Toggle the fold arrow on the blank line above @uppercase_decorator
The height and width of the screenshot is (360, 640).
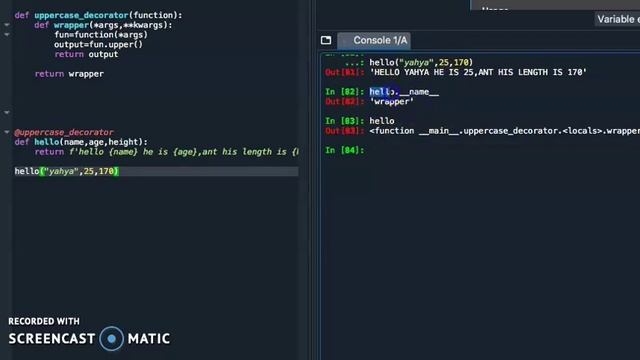coord(7,112)
